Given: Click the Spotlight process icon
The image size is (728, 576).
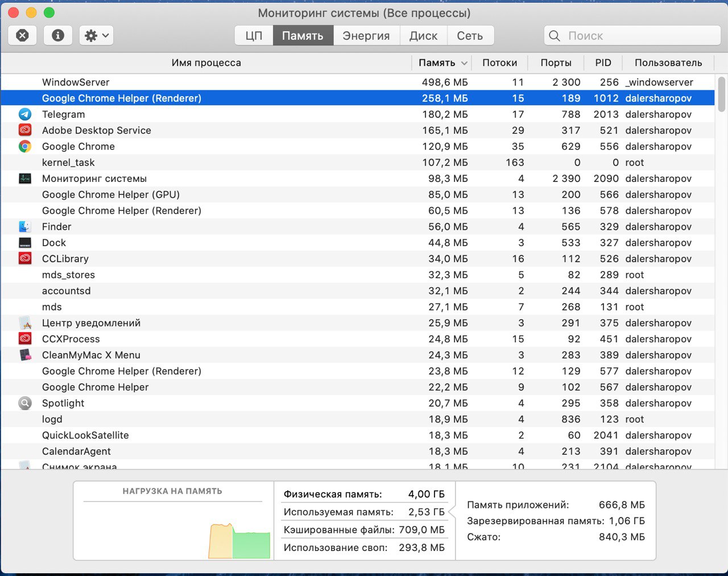Looking at the screenshot, I should (25, 403).
